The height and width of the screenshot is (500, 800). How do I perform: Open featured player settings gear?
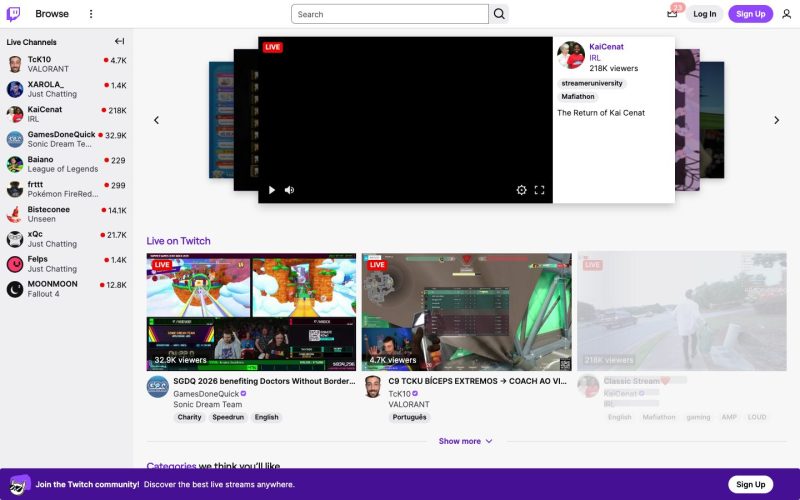coord(521,190)
